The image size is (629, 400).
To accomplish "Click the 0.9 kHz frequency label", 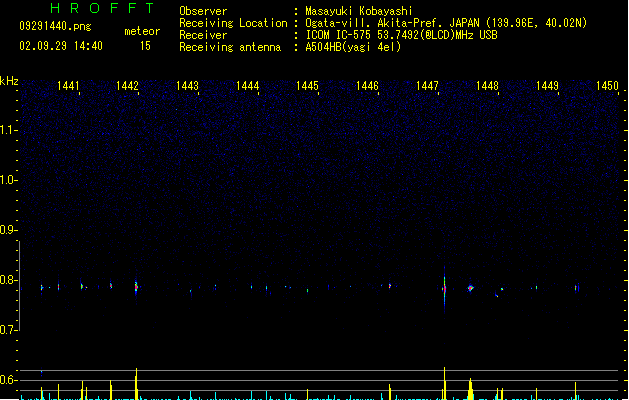I will (8, 230).
